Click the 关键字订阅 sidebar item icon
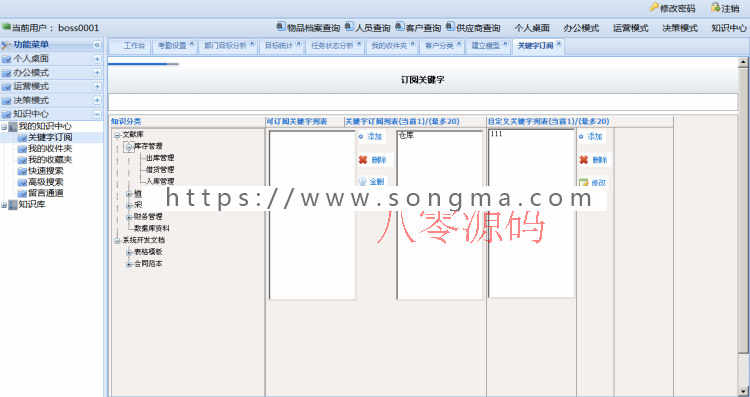Screen dimensions: 750x397 22,138
